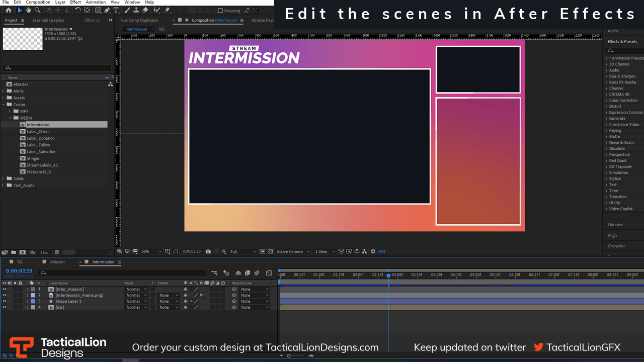Collapse the WEBM folder
The width and height of the screenshot is (644, 362).
10,118
